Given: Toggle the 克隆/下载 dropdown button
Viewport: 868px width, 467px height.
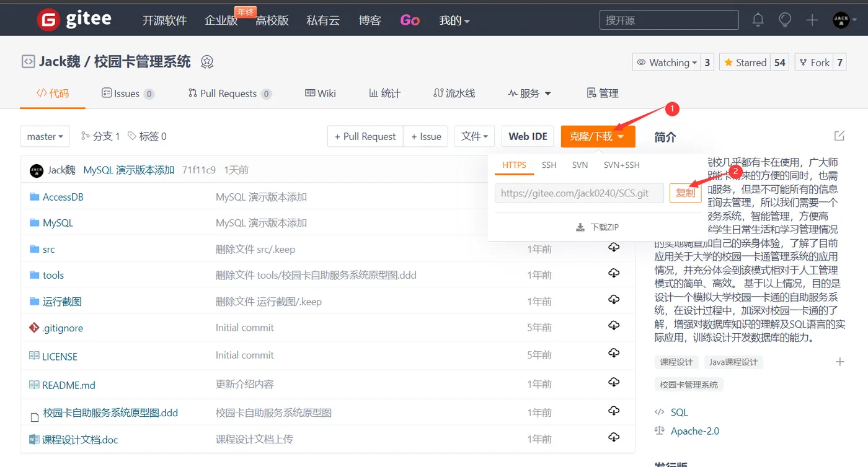Looking at the screenshot, I should (x=598, y=136).
